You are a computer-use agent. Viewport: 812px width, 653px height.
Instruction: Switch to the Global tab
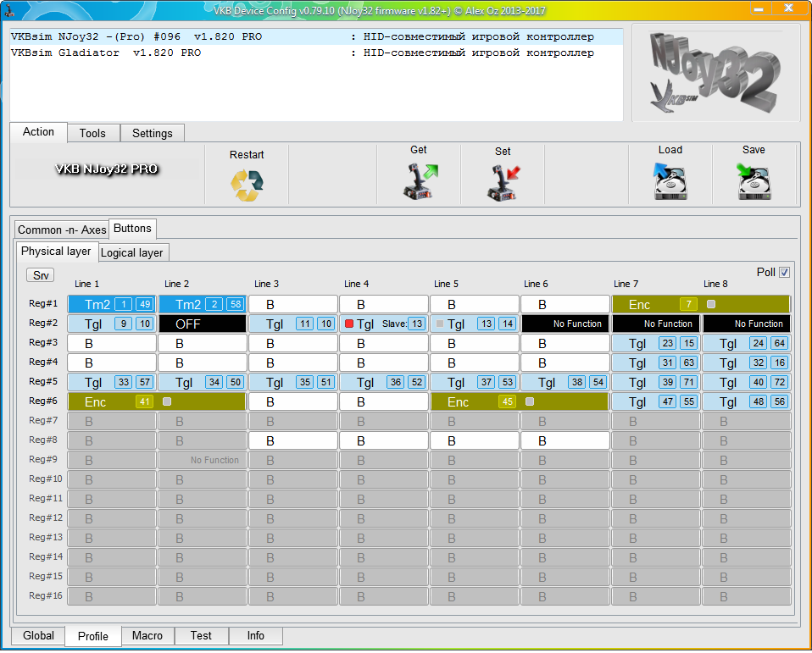(38, 635)
